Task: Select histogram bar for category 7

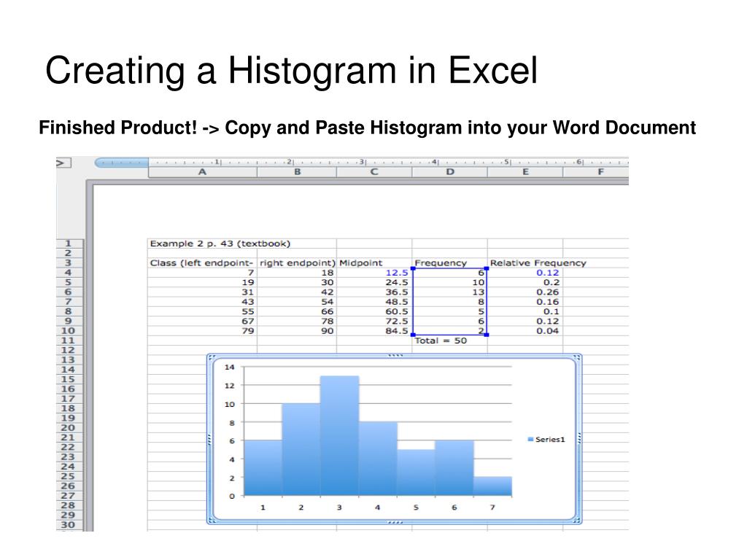Action: 492,486
